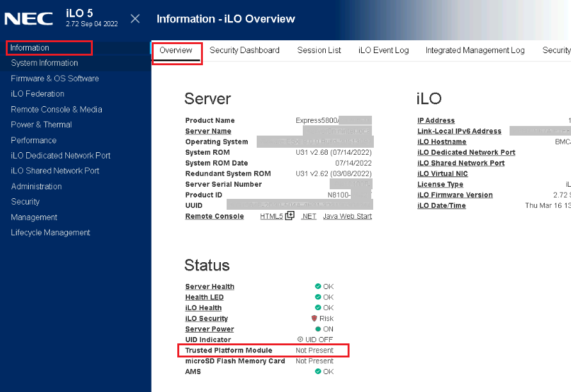Open System Information in the sidebar
The height and width of the screenshot is (392, 571).
click(44, 63)
